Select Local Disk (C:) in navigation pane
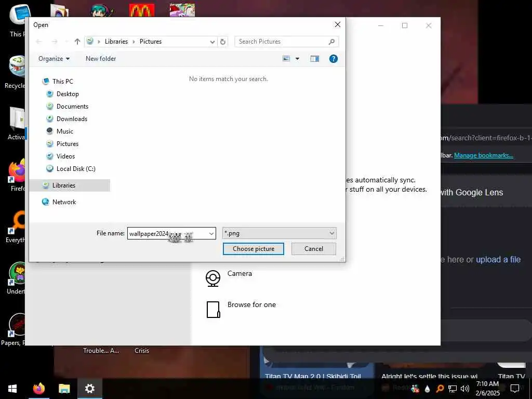532x399 pixels. 76,169
